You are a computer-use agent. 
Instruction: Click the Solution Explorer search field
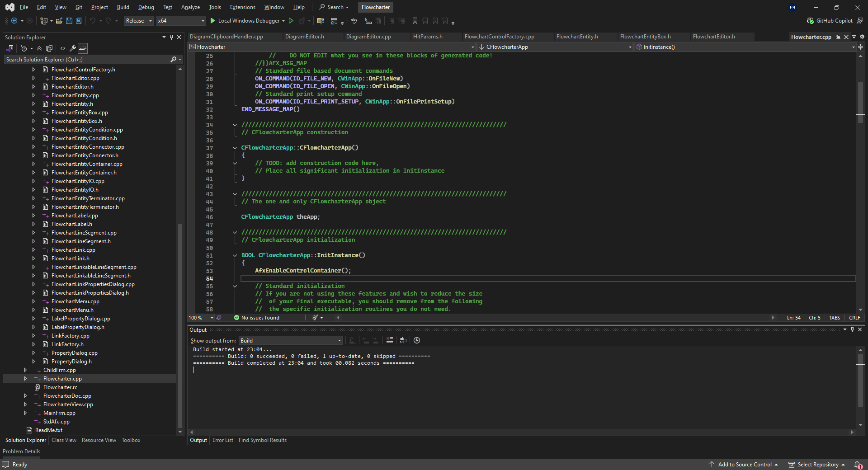tap(87, 60)
